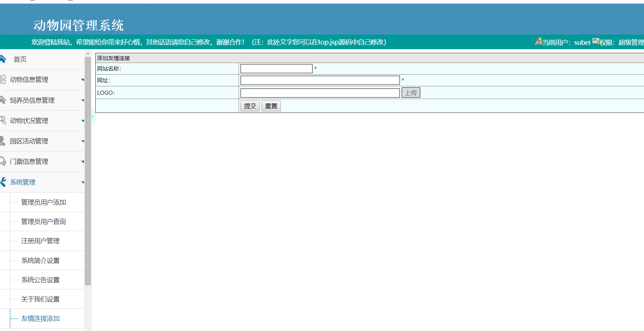644x331 pixels.
Task: Click the current user icon near 当前用户
Action: coord(538,42)
